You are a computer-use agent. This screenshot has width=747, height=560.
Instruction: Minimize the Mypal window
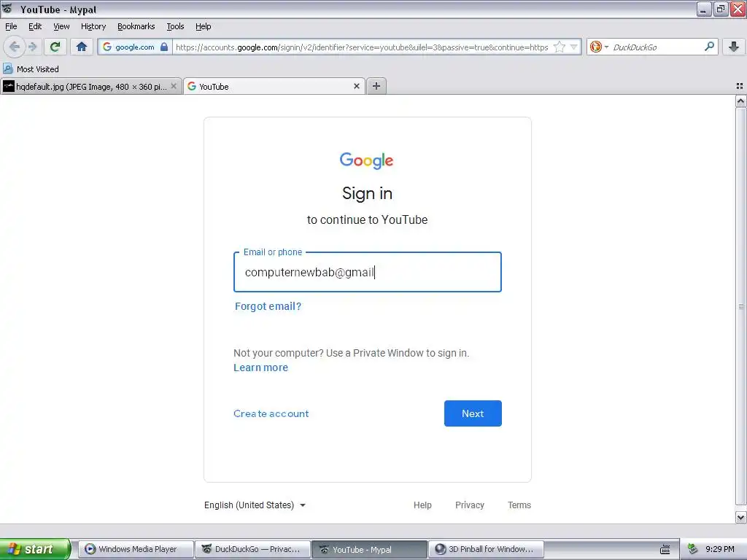(x=703, y=9)
